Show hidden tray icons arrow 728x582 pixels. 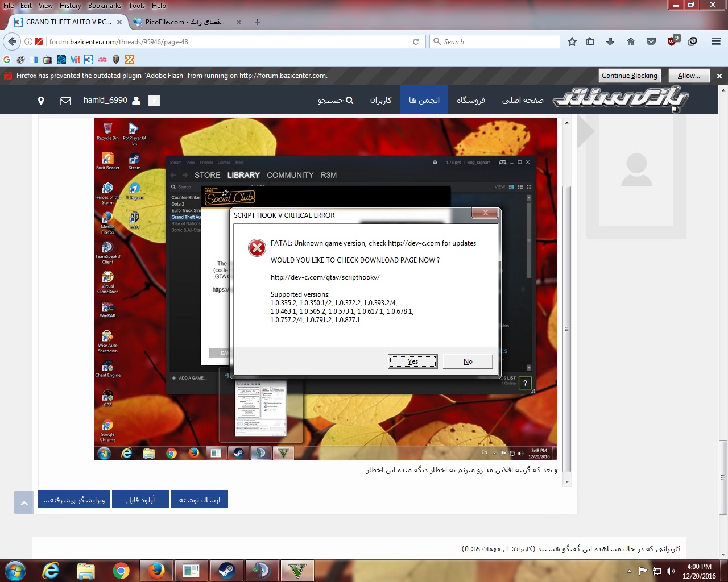[x=629, y=571]
